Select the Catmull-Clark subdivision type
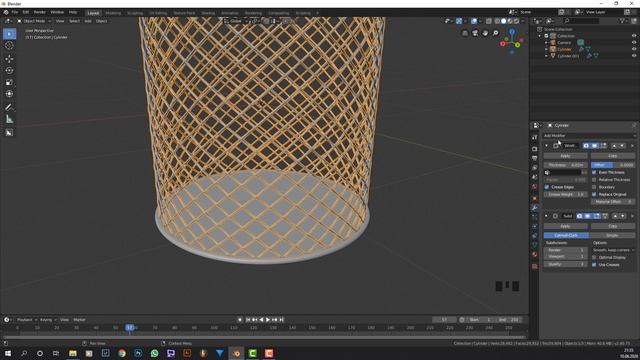 click(x=566, y=236)
